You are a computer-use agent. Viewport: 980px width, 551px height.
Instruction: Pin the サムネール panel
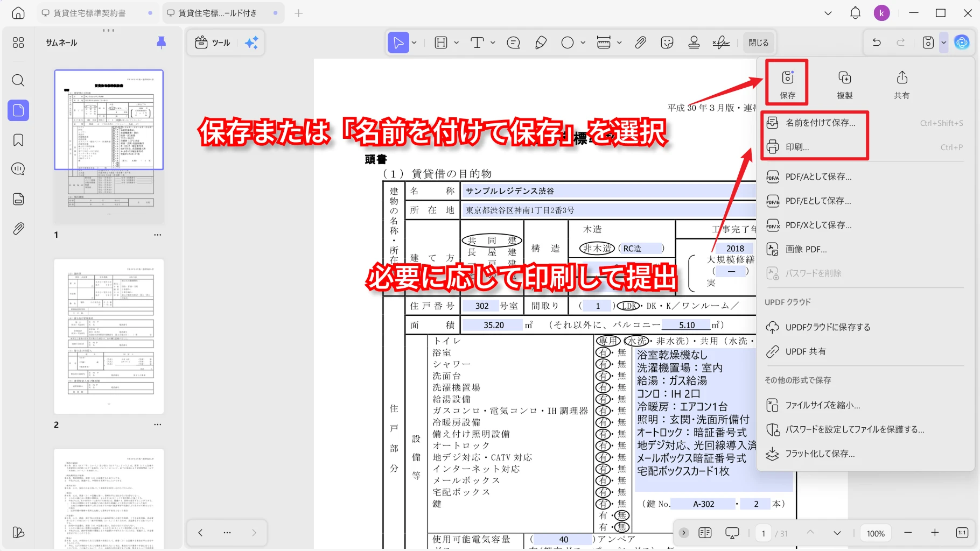(x=161, y=43)
